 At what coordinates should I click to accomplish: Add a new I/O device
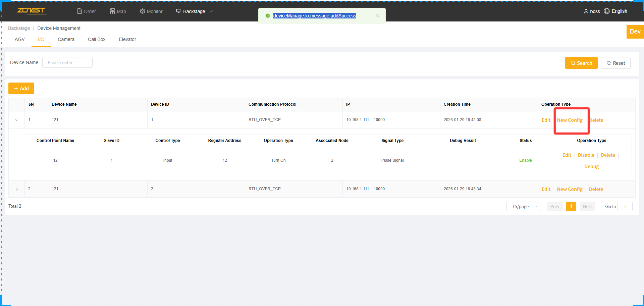click(21, 89)
